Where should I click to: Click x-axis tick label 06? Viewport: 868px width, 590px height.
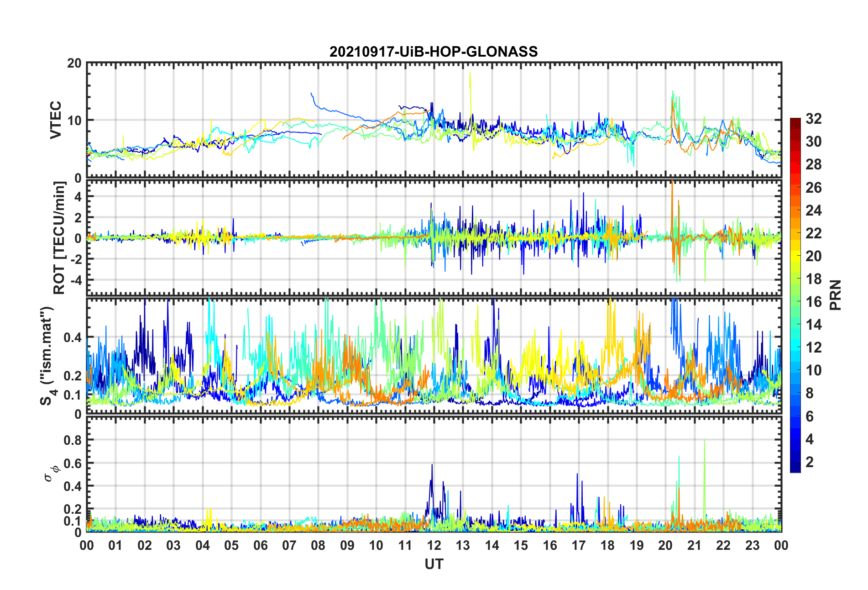[260, 546]
